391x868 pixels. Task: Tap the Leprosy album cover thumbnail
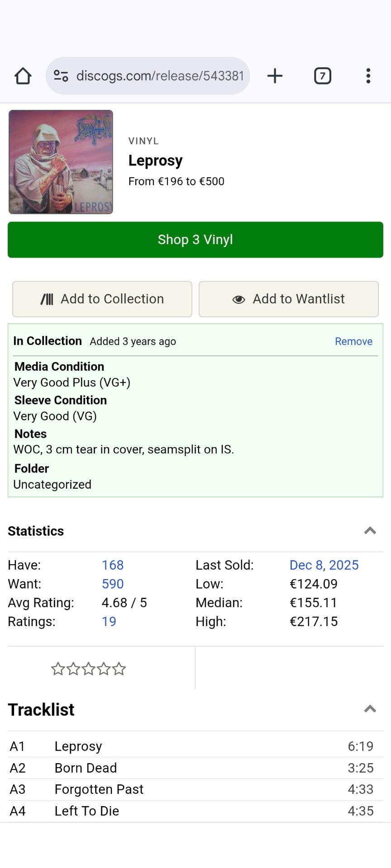(x=61, y=162)
